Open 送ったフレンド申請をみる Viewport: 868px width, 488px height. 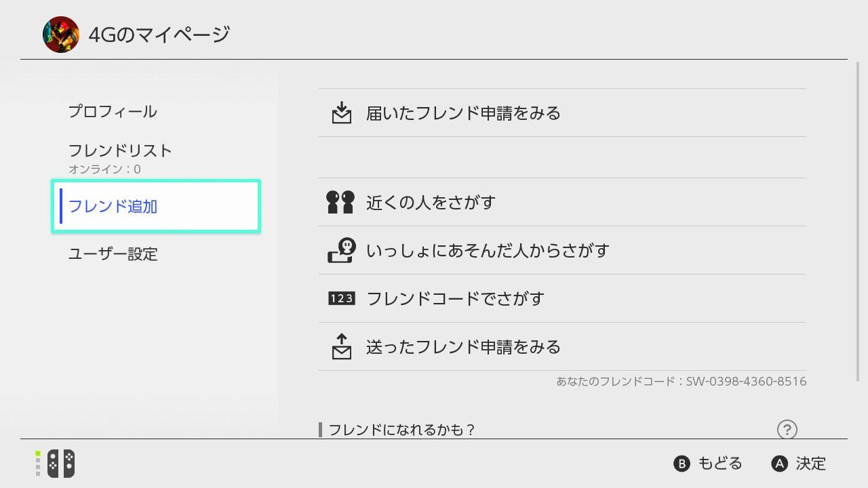tap(463, 346)
